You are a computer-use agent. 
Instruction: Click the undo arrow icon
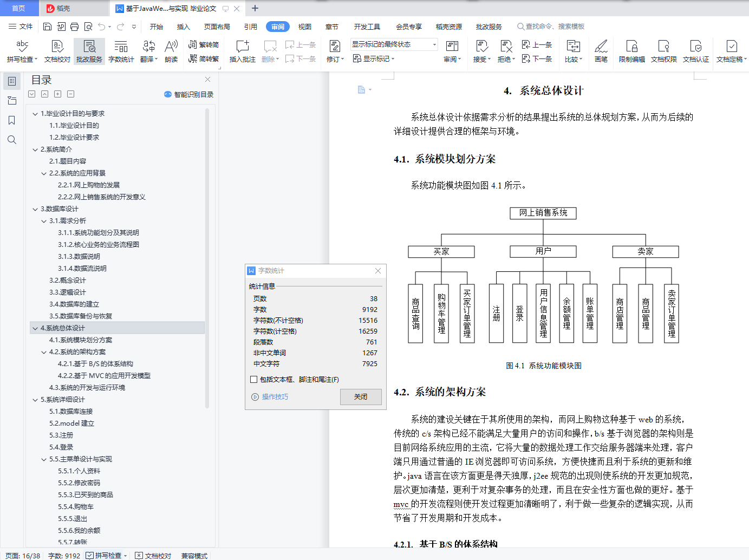(x=102, y=27)
